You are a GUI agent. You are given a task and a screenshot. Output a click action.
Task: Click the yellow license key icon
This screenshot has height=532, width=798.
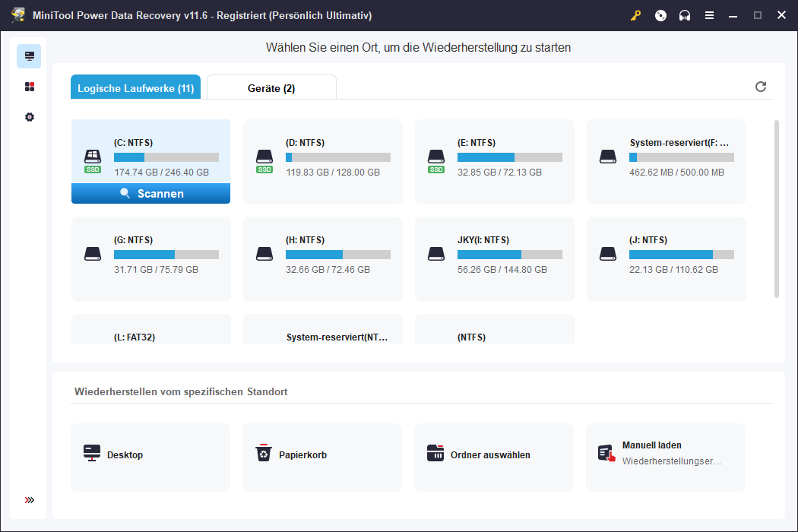tap(635, 15)
